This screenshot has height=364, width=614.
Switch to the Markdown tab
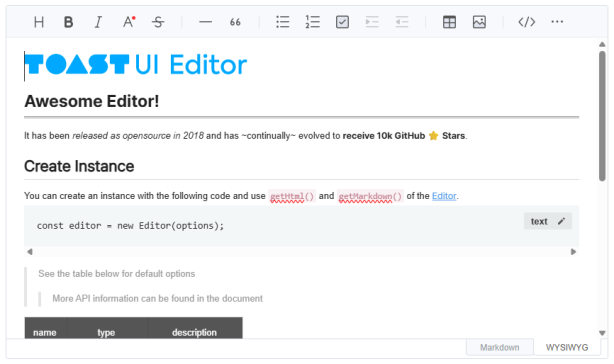(x=500, y=347)
